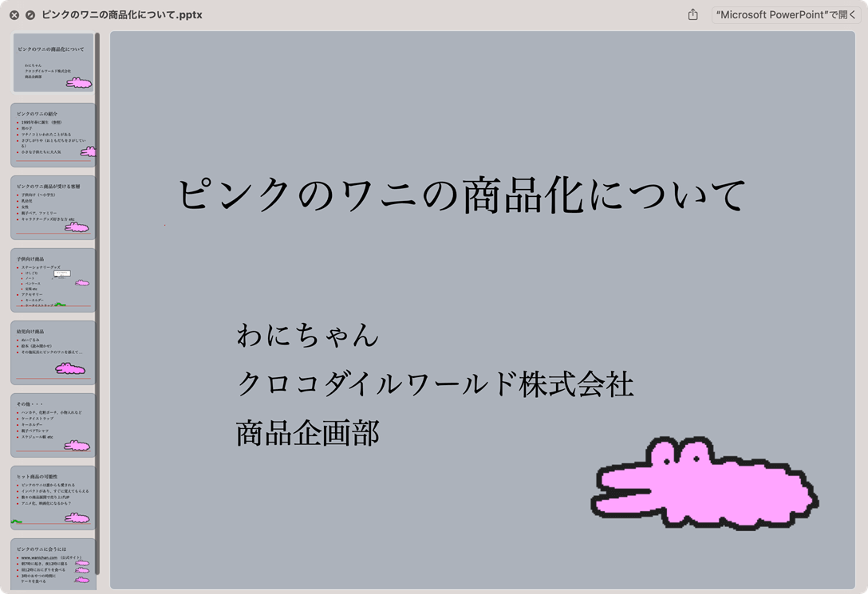
Task: Click the pink crocodile illustration on slide
Action: click(704, 483)
